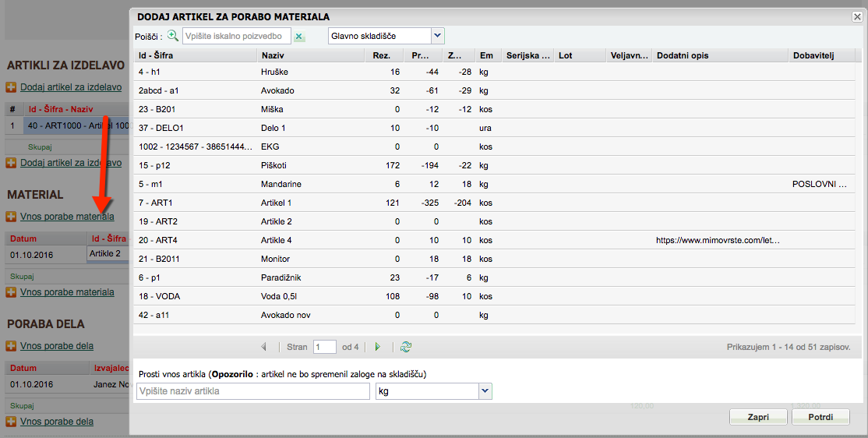868x438 pixels.
Task: Click plus icon beside first Vnos porabe materiala
Action: coord(11,217)
